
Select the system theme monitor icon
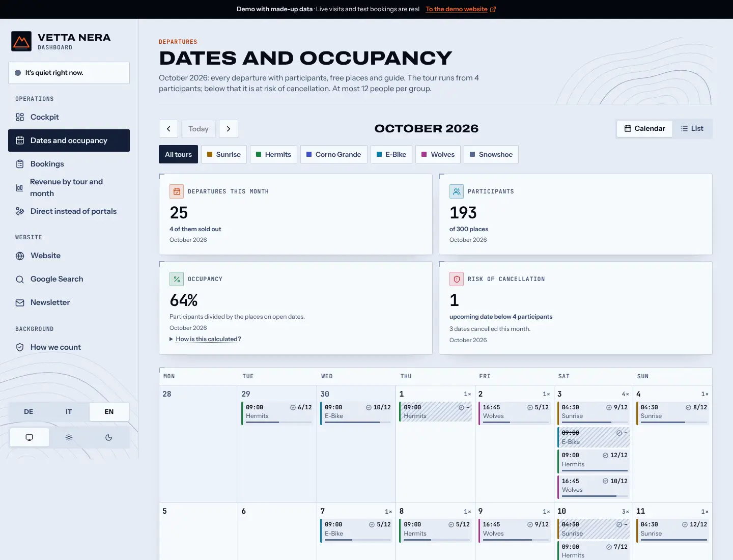[x=30, y=437]
